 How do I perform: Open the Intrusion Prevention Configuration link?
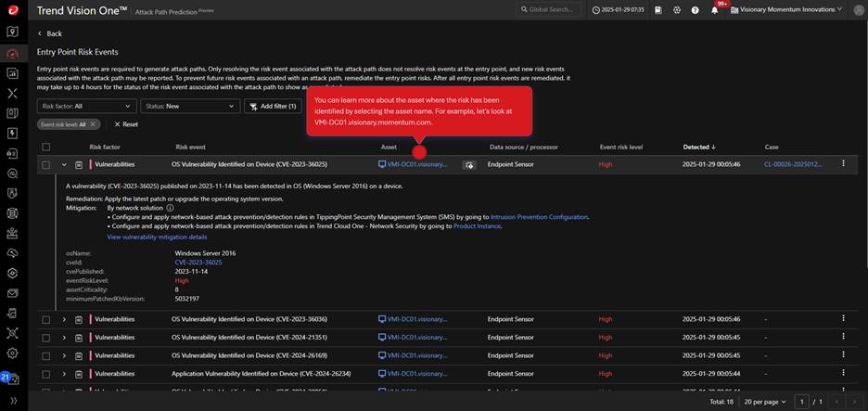(x=539, y=217)
